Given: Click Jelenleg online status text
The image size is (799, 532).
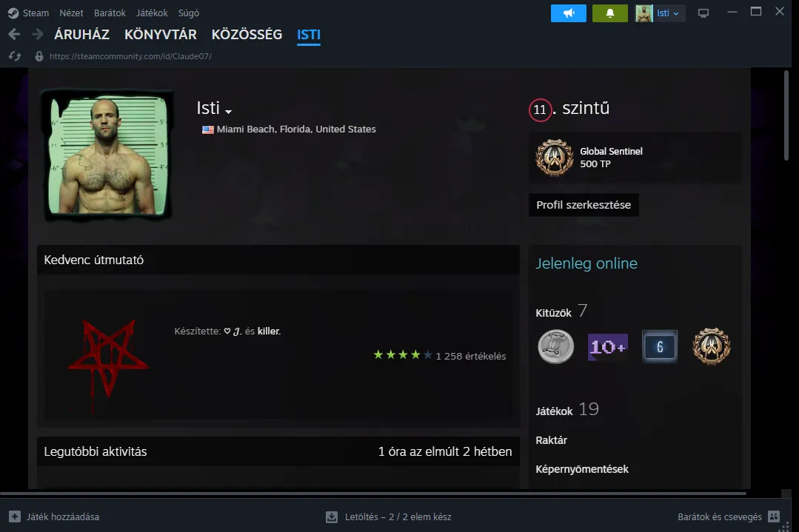Looking at the screenshot, I should (586, 263).
